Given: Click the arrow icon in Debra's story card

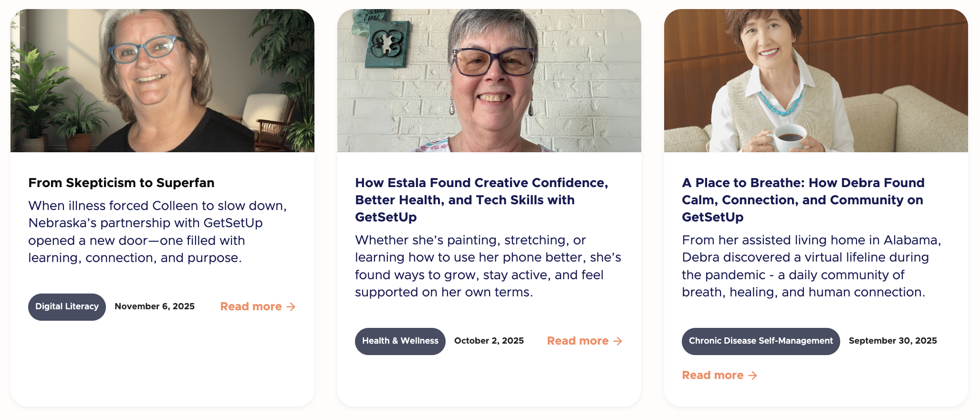Looking at the screenshot, I should pyautogui.click(x=752, y=376).
